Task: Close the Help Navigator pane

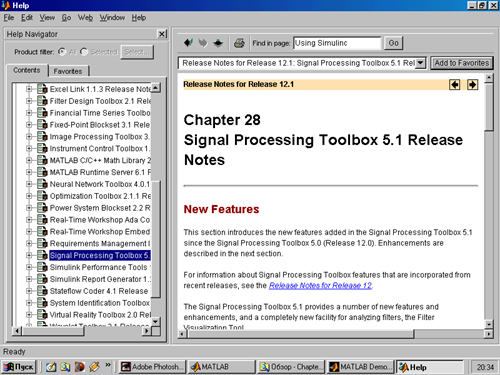Action: point(162,34)
